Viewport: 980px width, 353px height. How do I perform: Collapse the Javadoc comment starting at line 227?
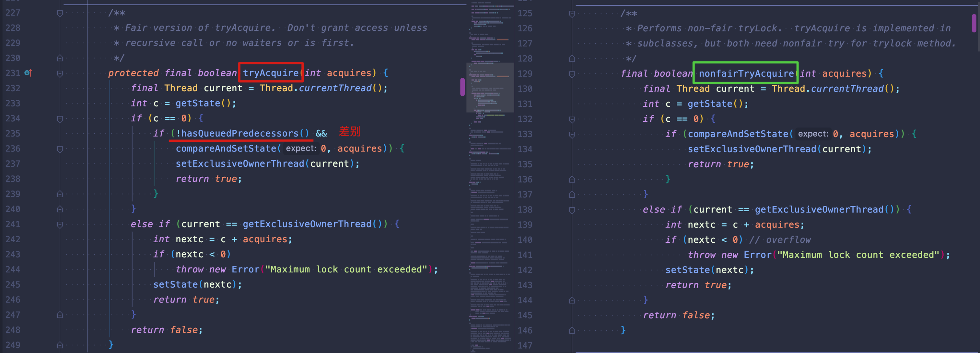pos(60,13)
